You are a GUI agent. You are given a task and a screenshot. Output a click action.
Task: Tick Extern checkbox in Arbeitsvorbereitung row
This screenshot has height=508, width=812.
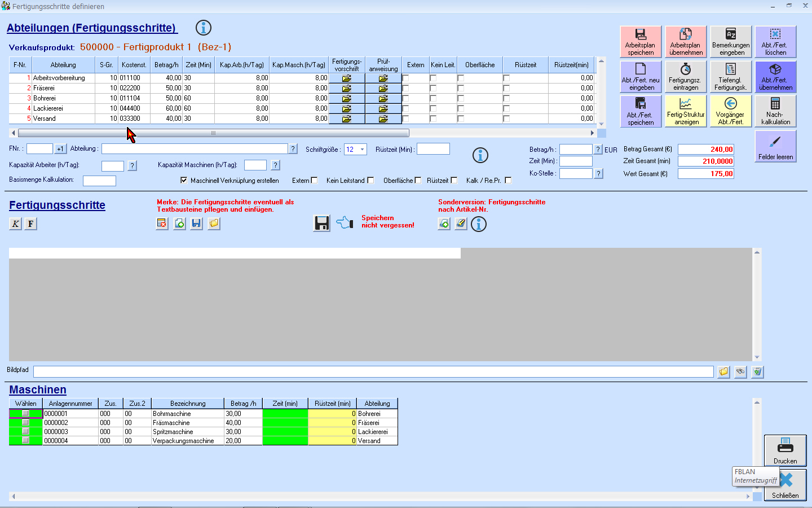(x=406, y=78)
